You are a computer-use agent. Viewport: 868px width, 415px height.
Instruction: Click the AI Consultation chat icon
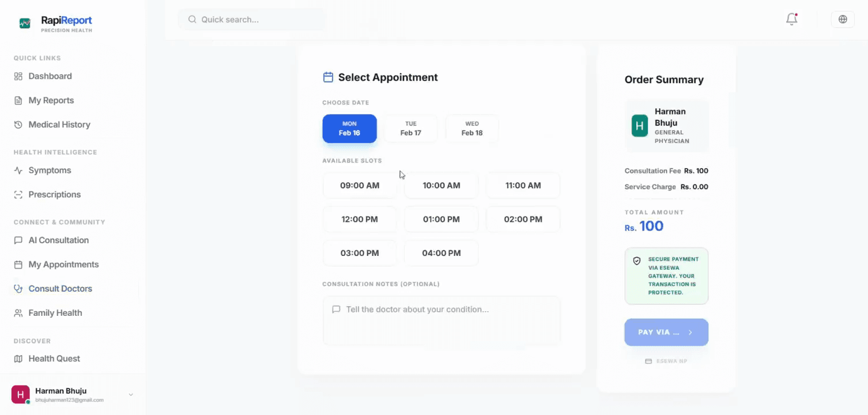(18, 240)
